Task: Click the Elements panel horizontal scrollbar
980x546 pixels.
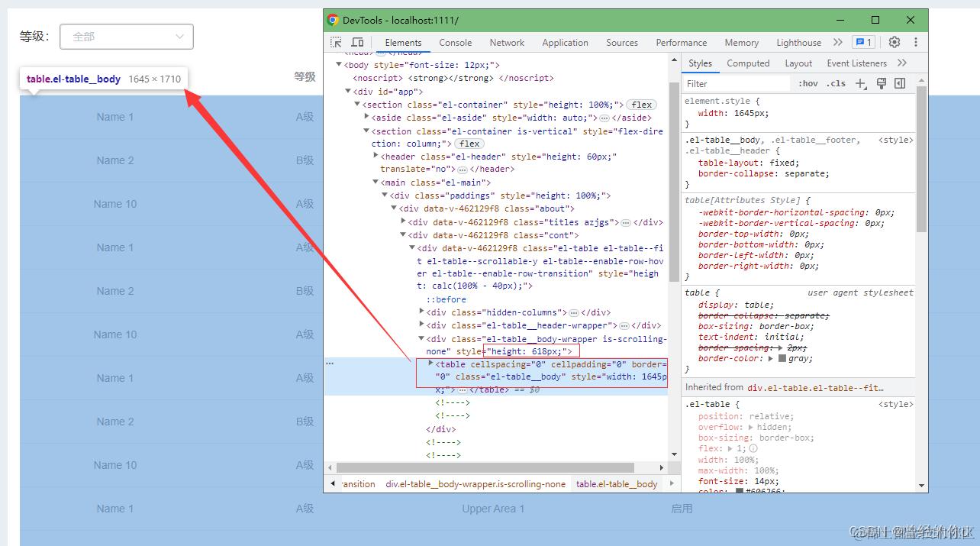Action: click(x=485, y=467)
